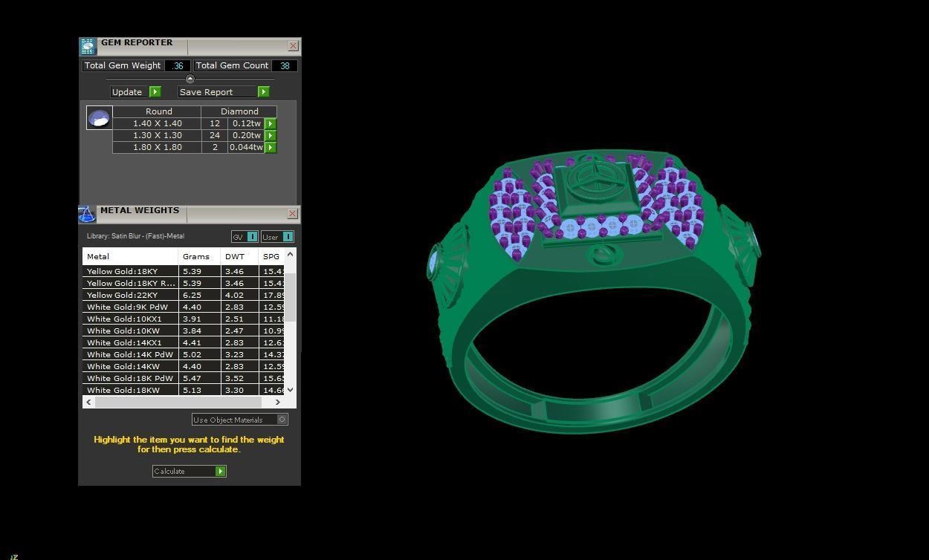Select the Yellow Gold:18KY row
The width and height of the screenshot is (929, 560).
coord(183,271)
